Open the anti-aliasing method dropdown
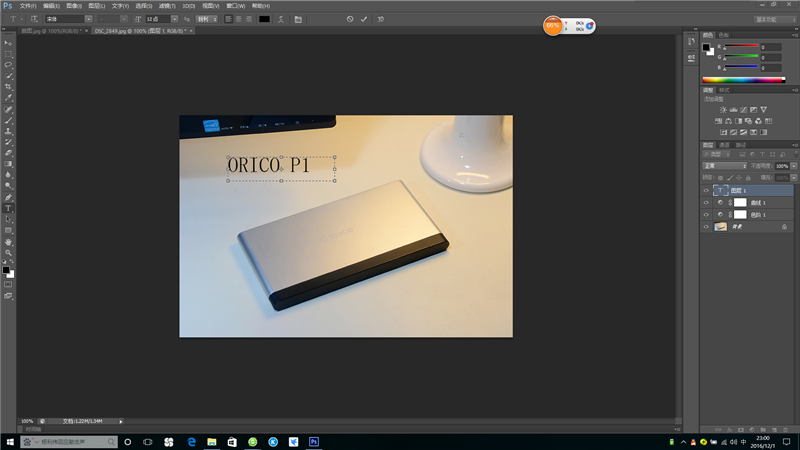 (207, 19)
